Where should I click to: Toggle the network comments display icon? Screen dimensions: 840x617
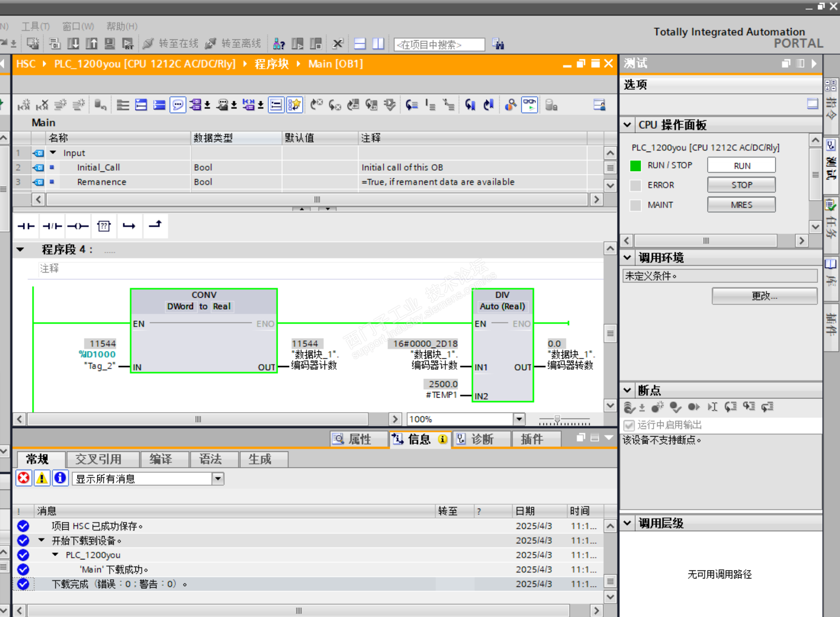[178, 105]
